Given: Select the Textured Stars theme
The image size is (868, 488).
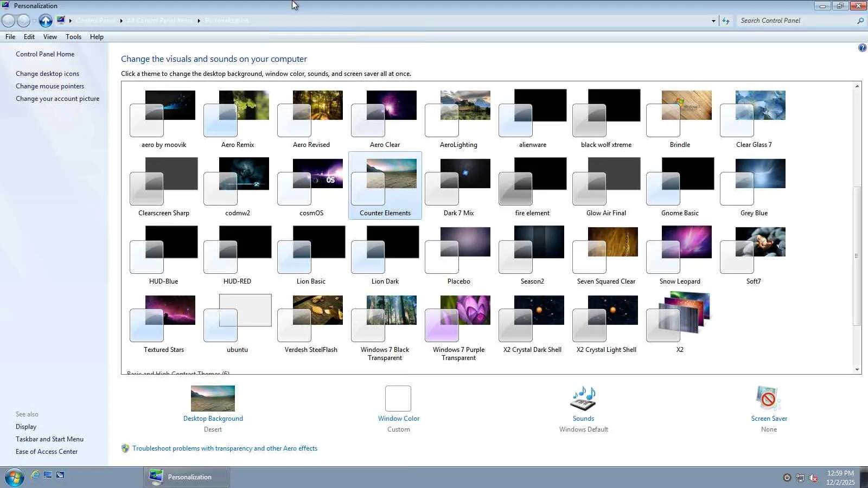Looking at the screenshot, I should point(164,324).
